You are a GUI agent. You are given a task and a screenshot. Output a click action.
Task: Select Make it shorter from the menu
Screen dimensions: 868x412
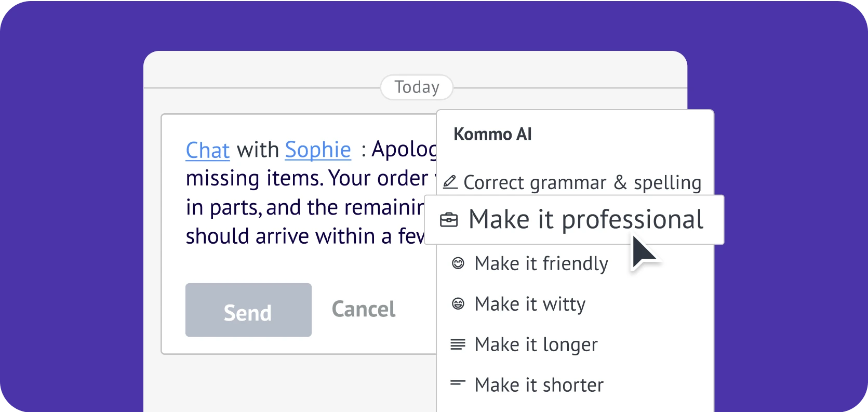[539, 385]
